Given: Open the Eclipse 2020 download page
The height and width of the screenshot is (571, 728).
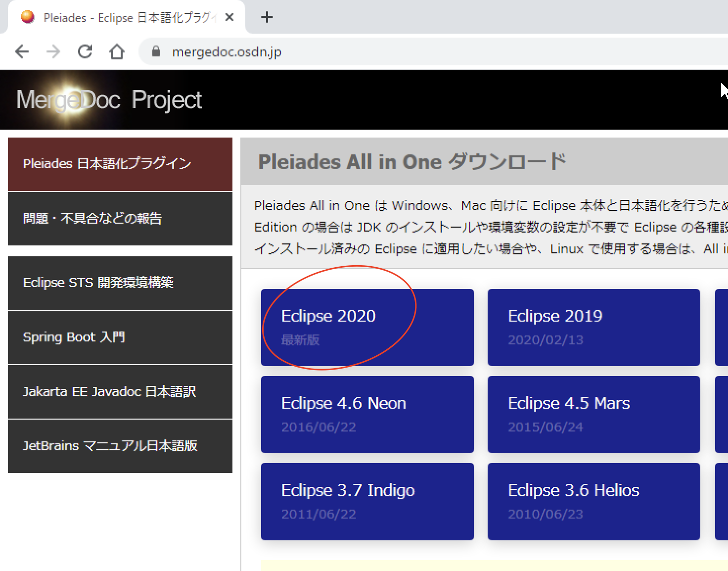Looking at the screenshot, I should (x=367, y=327).
